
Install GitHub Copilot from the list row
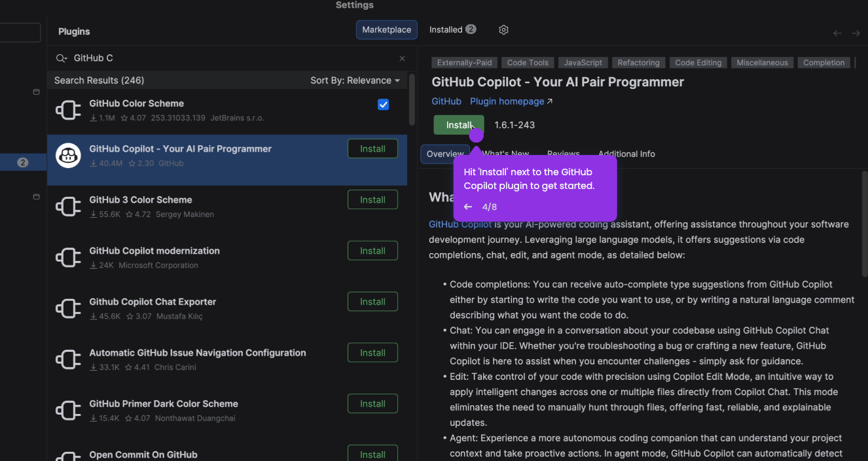[x=372, y=148]
